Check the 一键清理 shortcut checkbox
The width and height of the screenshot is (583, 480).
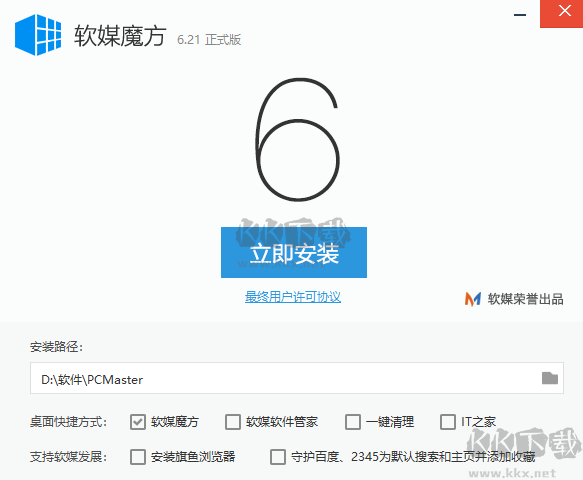pos(353,422)
